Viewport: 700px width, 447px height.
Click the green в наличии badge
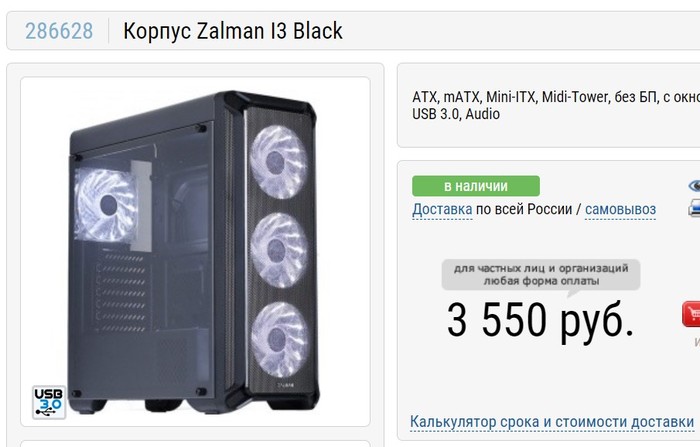coord(476,186)
